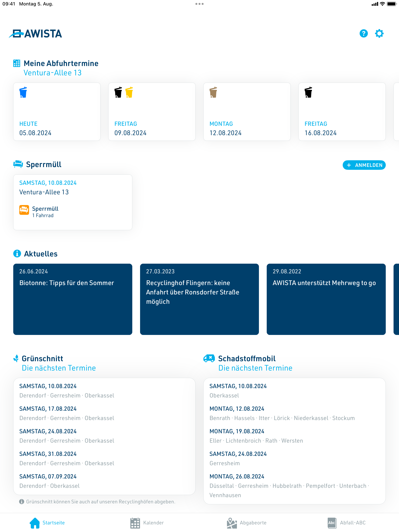399x532 pixels.
Task: Tap the battery status icon
Action: [x=392, y=4]
